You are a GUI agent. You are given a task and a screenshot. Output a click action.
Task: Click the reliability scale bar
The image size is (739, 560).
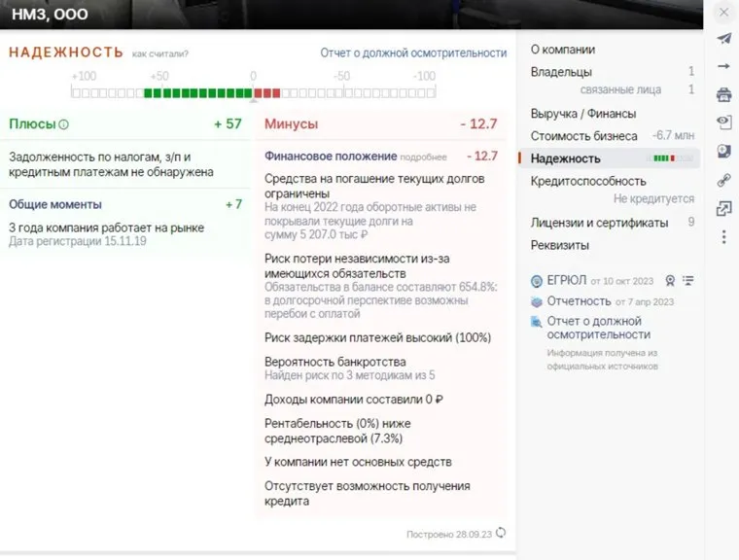point(253,92)
